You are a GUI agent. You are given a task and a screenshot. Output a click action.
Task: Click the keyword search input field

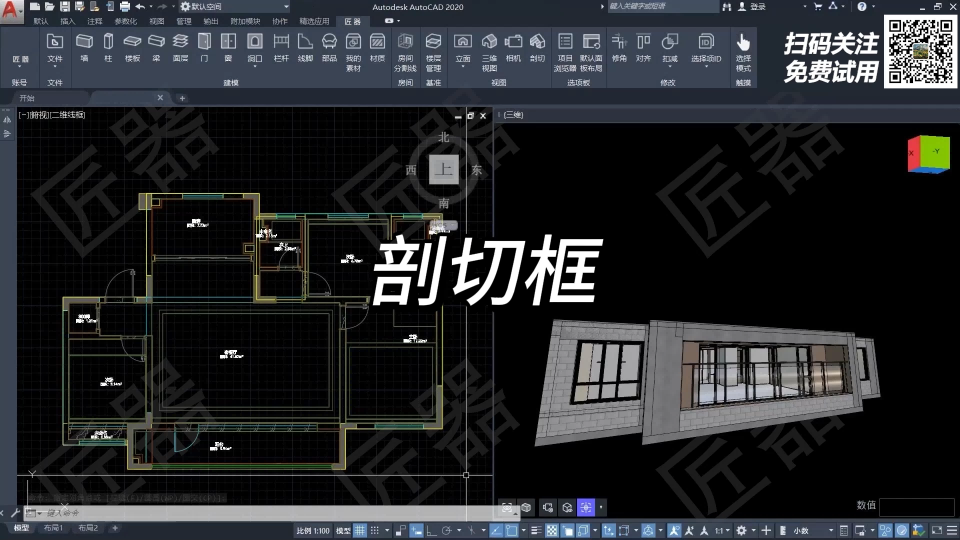[x=662, y=7]
